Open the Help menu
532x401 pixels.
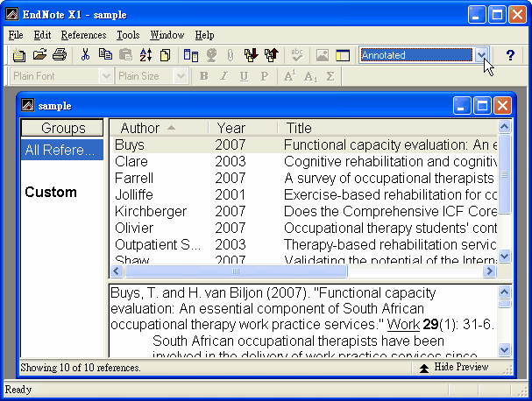click(204, 35)
